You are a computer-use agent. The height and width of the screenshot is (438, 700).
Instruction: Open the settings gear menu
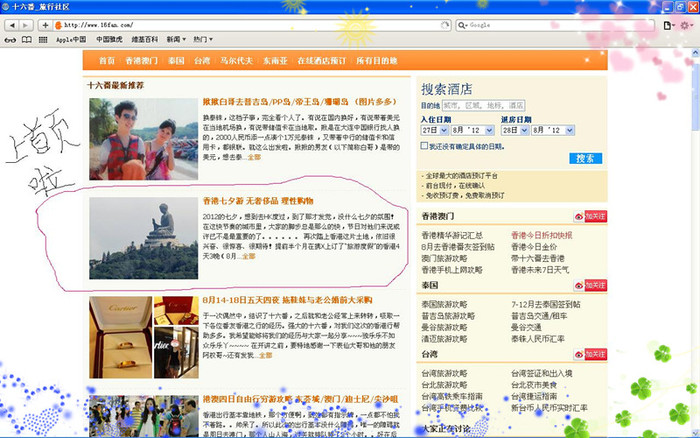(686, 25)
